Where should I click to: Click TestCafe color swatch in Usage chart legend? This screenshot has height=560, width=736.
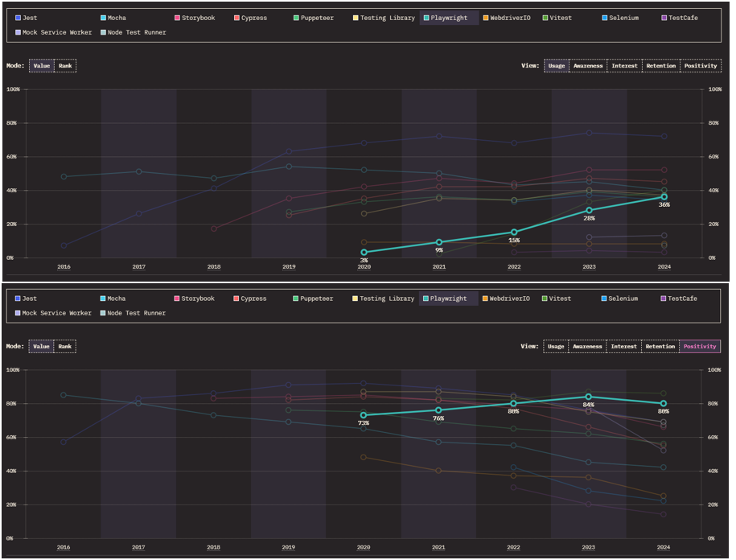coord(664,18)
